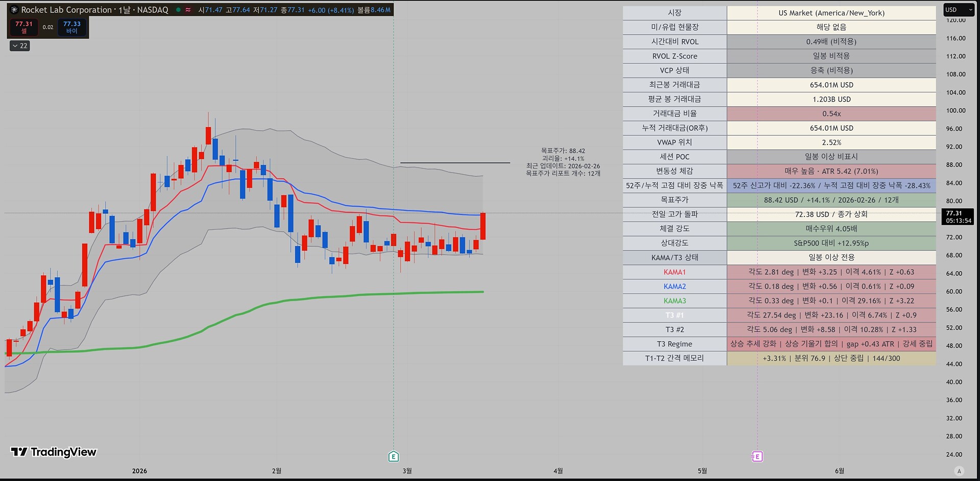Click the 최근 업데이트: 2026-02-26 label
The width and height of the screenshot is (980, 481).
(563, 166)
